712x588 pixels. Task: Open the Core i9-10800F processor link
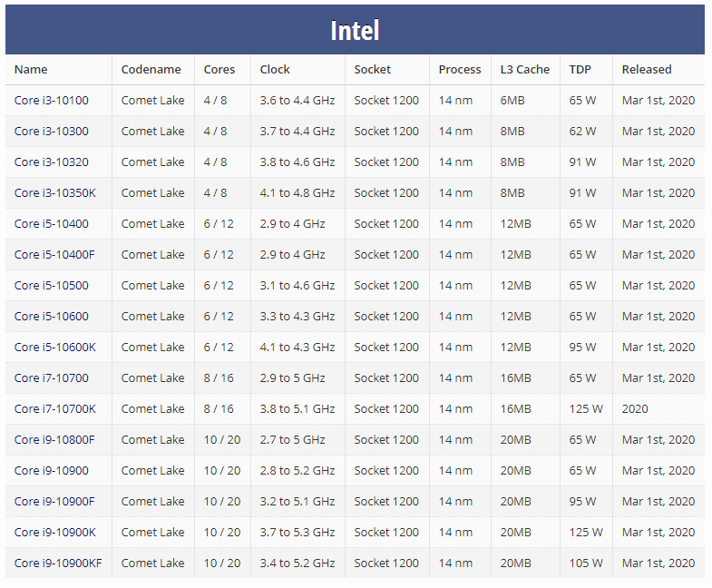click(x=54, y=440)
